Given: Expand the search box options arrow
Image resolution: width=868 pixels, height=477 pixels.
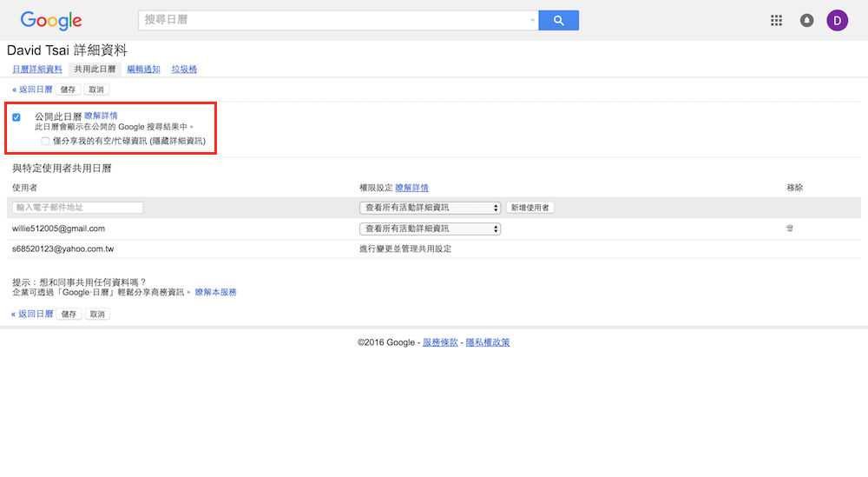Looking at the screenshot, I should (x=532, y=21).
